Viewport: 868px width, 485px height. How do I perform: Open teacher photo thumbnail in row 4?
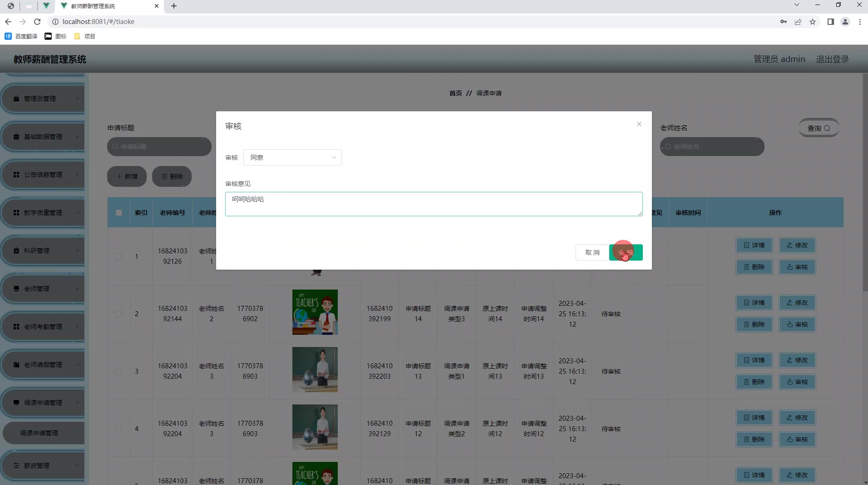315,427
